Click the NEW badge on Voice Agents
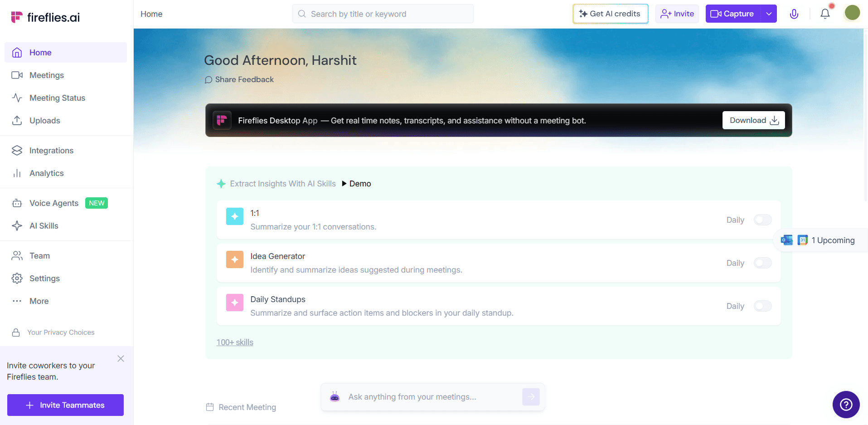 tap(97, 203)
